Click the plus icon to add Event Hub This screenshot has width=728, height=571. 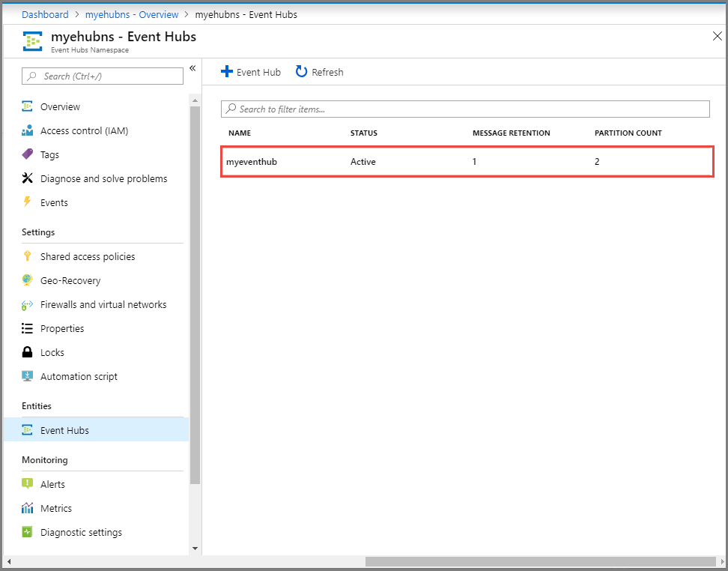227,72
